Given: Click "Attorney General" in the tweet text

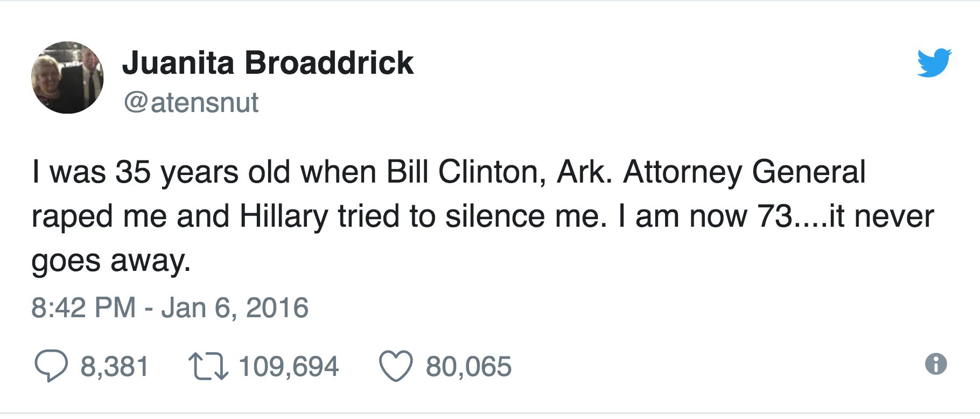Looking at the screenshot, I should click(x=744, y=172).
